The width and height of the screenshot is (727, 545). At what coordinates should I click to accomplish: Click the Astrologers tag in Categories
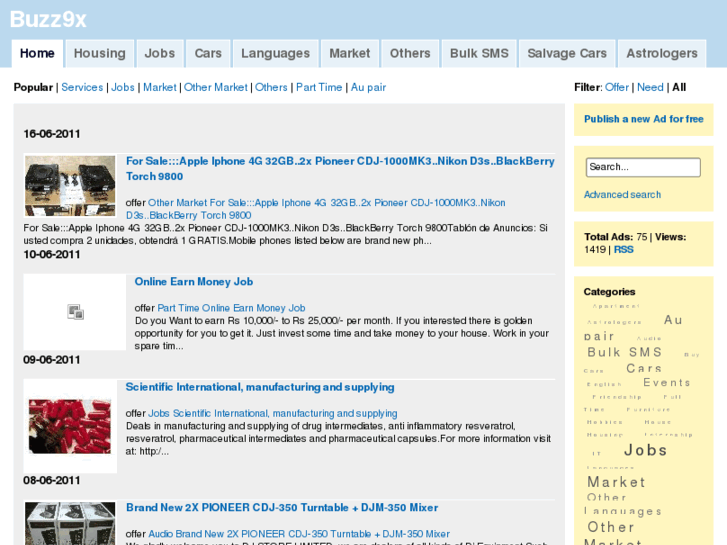coord(614,322)
